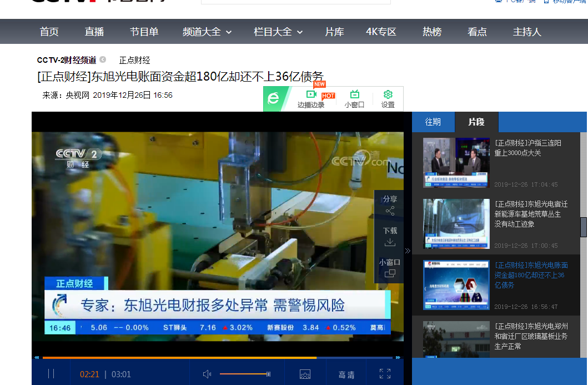The width and height of the screenshot is (588, 385).
Task: Skip back with left progress arrow
Action: pyautogui.click(x=37, y=358)
